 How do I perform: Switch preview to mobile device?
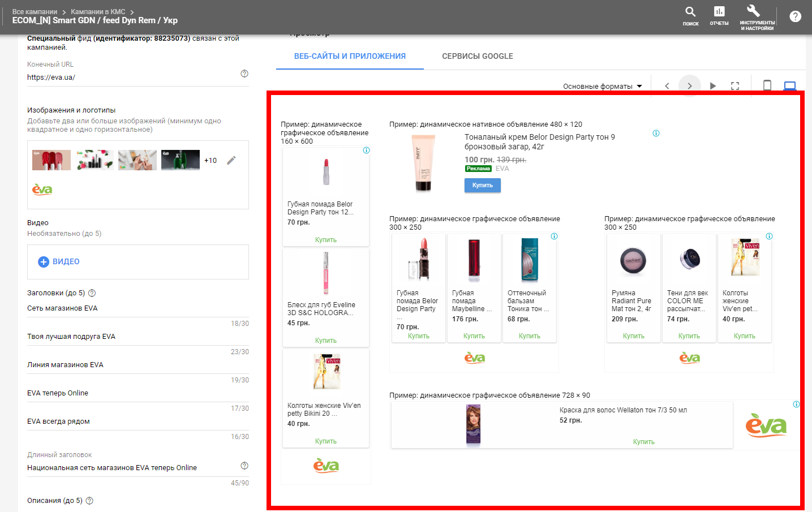[767, 85]
